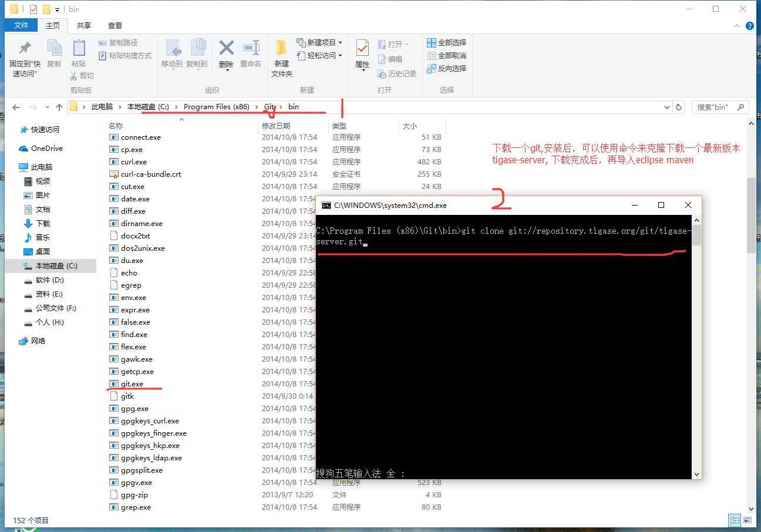Screen dimensions: 761x532
Task: Collapse the ribbon with the chevron
Action: [737, 26]
